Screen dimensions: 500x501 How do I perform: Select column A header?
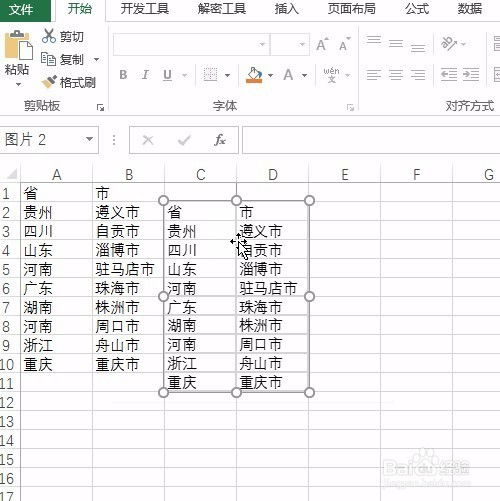click(57, 175)
